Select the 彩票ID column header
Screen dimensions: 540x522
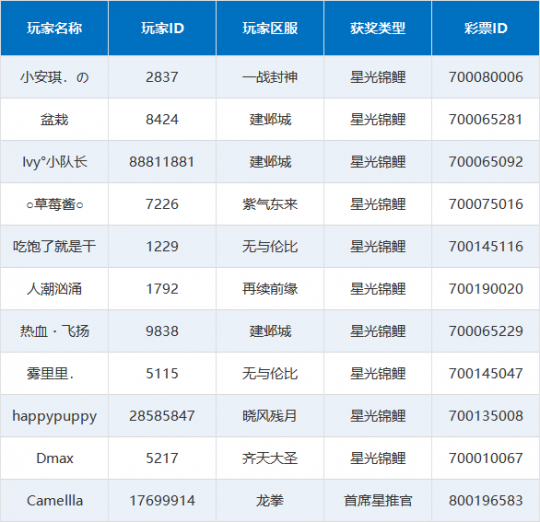[486, 28]
